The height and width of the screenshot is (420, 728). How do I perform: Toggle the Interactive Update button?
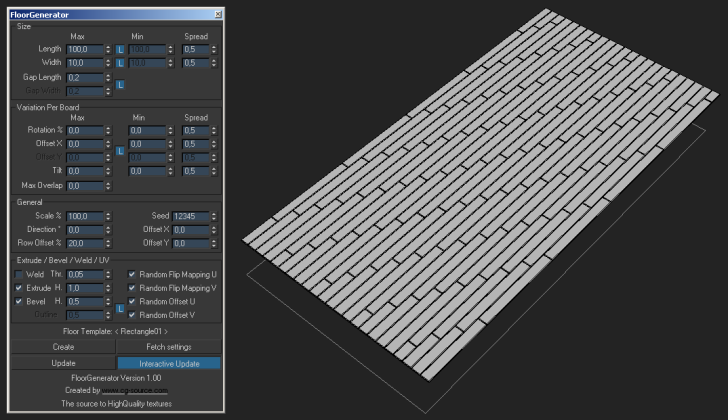point(169,362)
